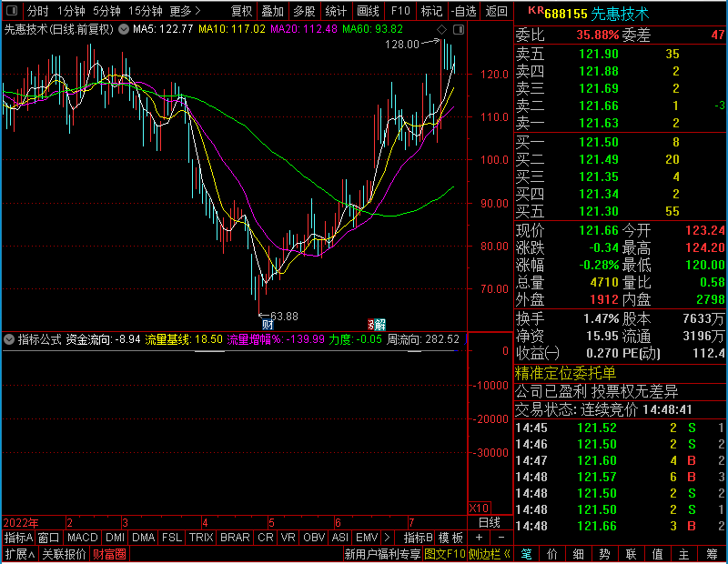
Task: Click the 买一 price 121.50
Action: tap(599, 142)
